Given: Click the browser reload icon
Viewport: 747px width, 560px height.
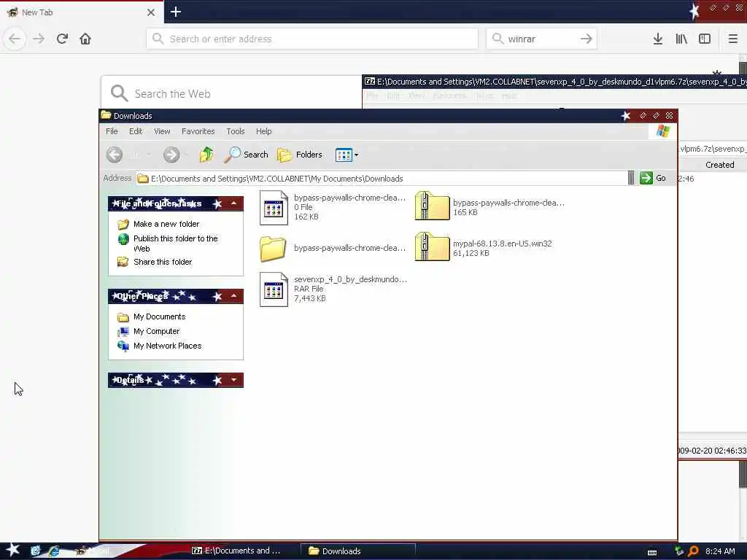Looking at the screenshot, I should coord(62,39).
